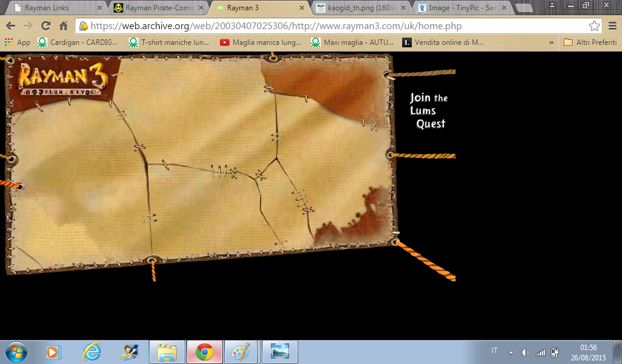This screenshot has width=622, height=364.
Task: Close the kaogid_th.png tab
Action: [403, 7]
